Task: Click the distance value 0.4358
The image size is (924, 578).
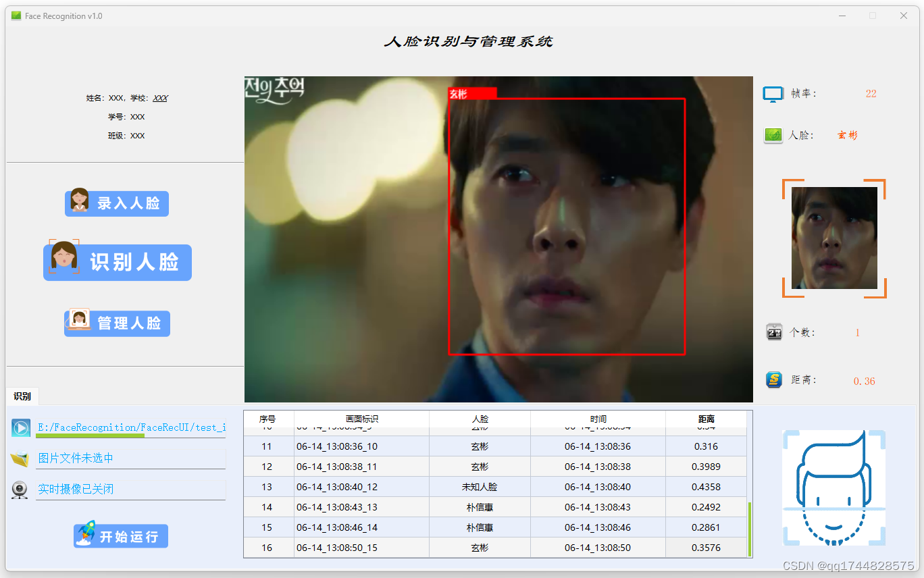Action: coord(707,487)
